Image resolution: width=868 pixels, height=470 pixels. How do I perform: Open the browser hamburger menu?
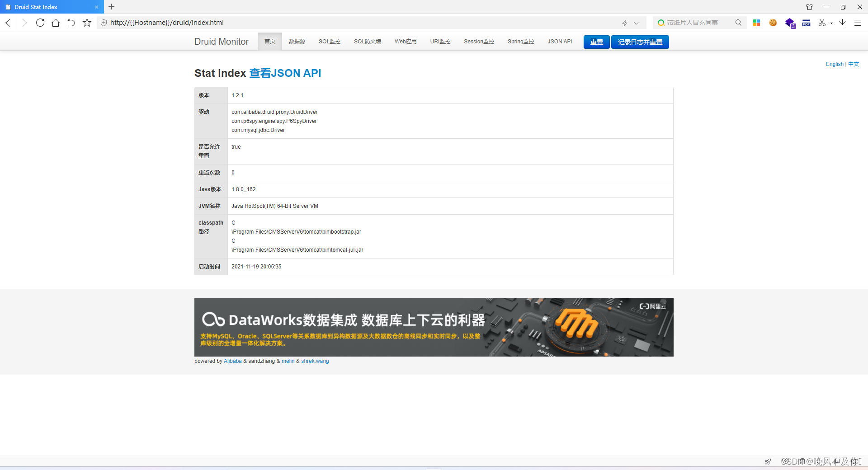click(x=857, y=23)
